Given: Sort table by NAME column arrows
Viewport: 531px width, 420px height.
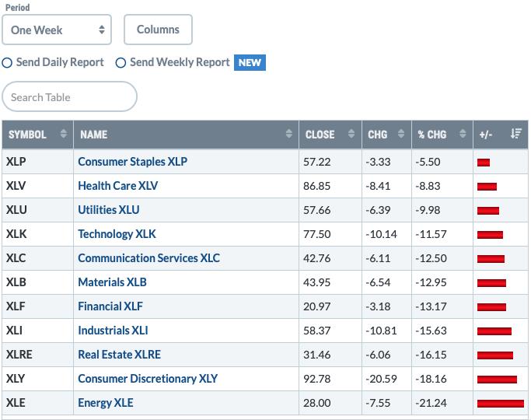Looking at the screenshot, I should 289,134.
